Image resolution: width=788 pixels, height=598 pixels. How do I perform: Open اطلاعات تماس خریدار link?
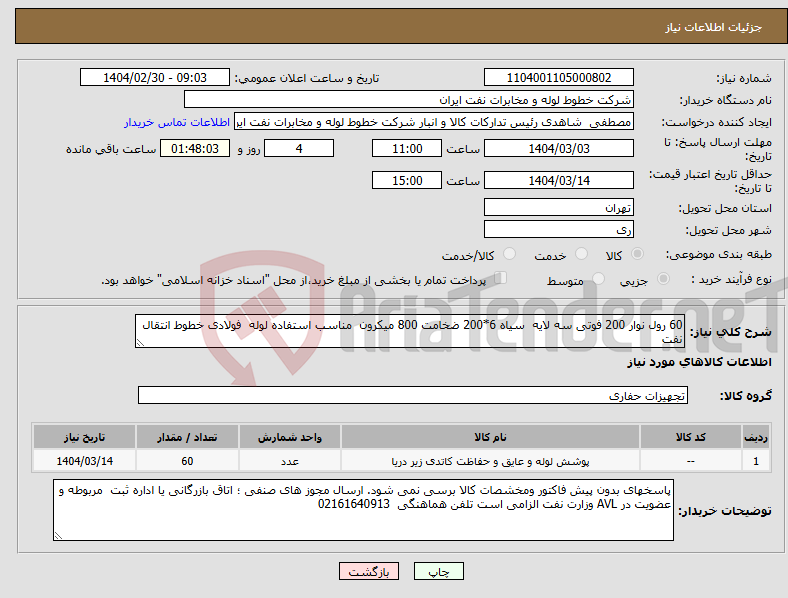177,122
